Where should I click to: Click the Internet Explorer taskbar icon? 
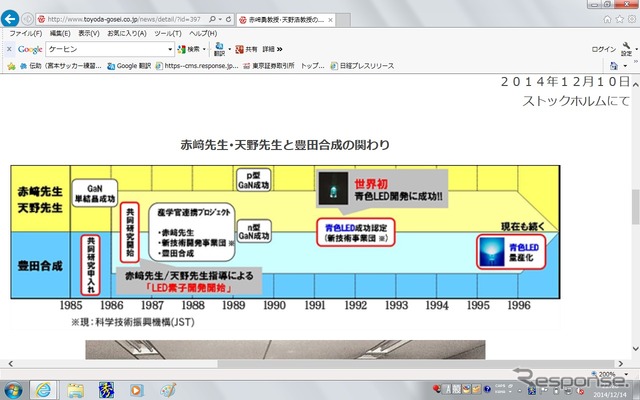pos(43,390)
